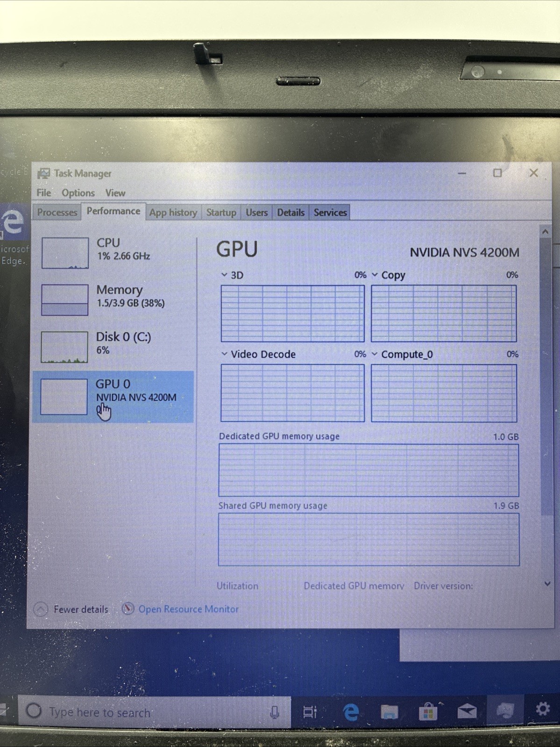
Task: Click the GPU 0 mini graph thumbnail
Action: coord(64,397)
